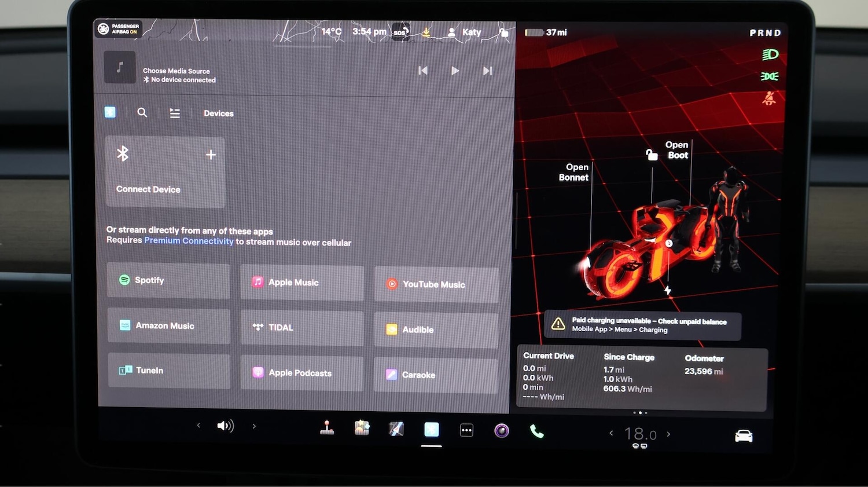The image size is (868, 487).
Task: Open the Theater entertainment app
Action: [362, 429]
